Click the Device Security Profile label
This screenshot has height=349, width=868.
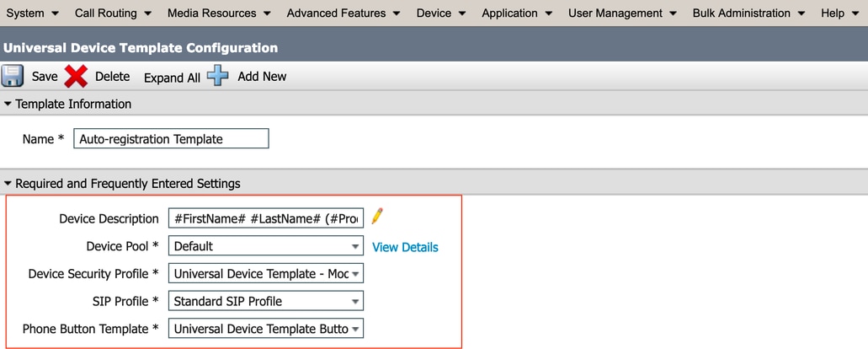point(93,274)
